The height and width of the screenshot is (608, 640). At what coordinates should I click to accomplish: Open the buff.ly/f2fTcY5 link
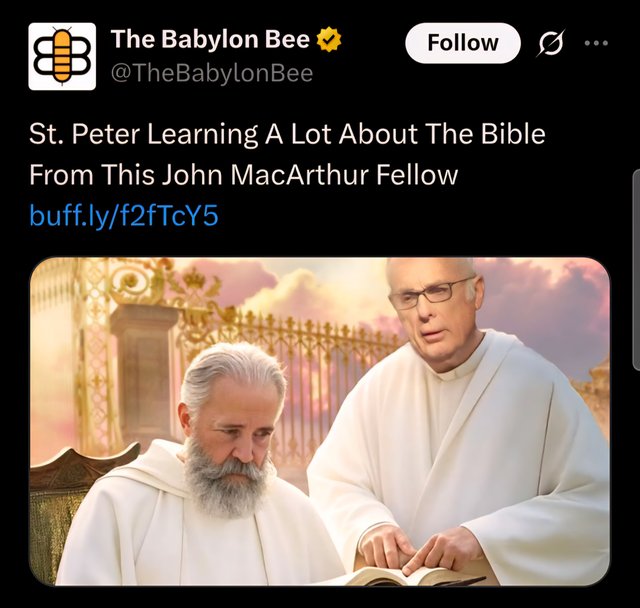124,215
